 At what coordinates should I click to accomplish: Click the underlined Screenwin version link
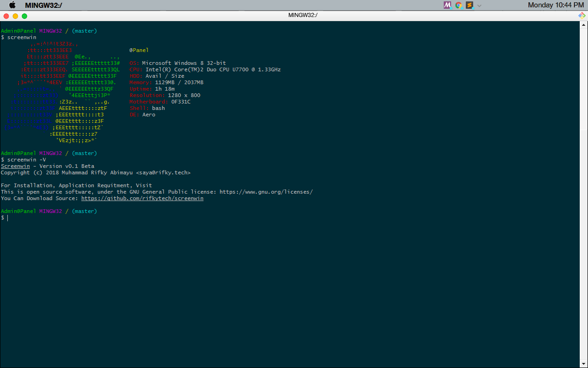click(x=15, y=166)
